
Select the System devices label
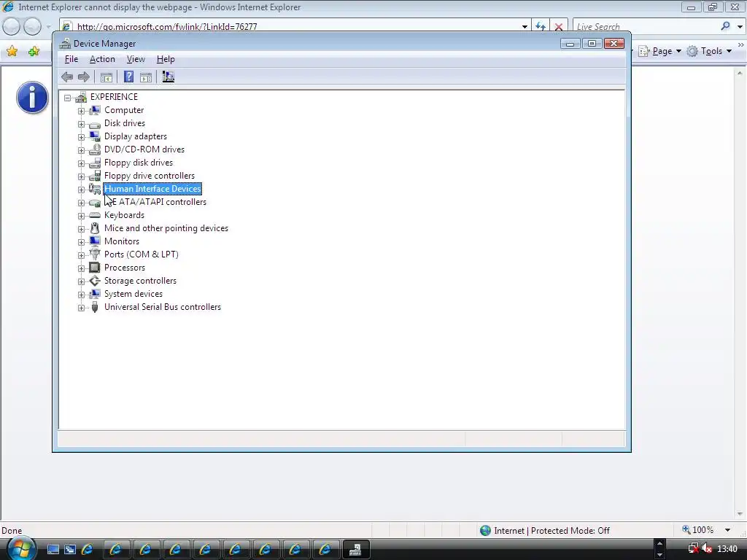click(x=133, y=294)
